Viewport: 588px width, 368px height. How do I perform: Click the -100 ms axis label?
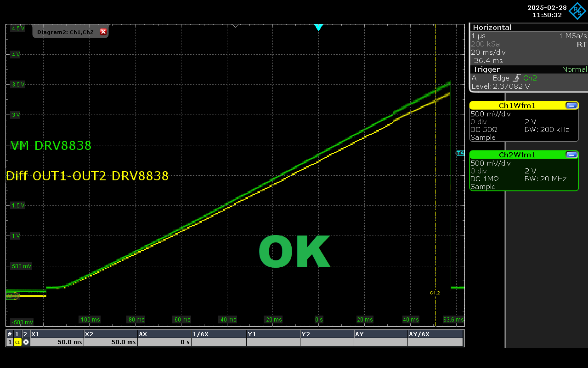[89, 320]
